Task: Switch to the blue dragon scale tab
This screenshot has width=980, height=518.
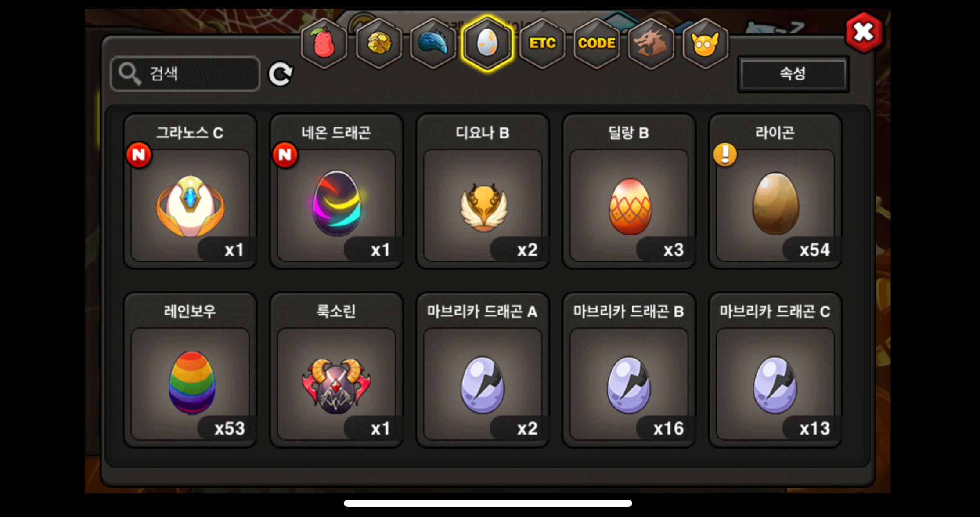Action: (433, 43)
